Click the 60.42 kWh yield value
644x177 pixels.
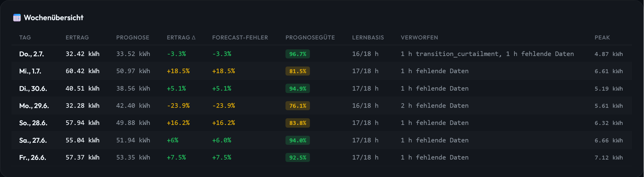82,71
